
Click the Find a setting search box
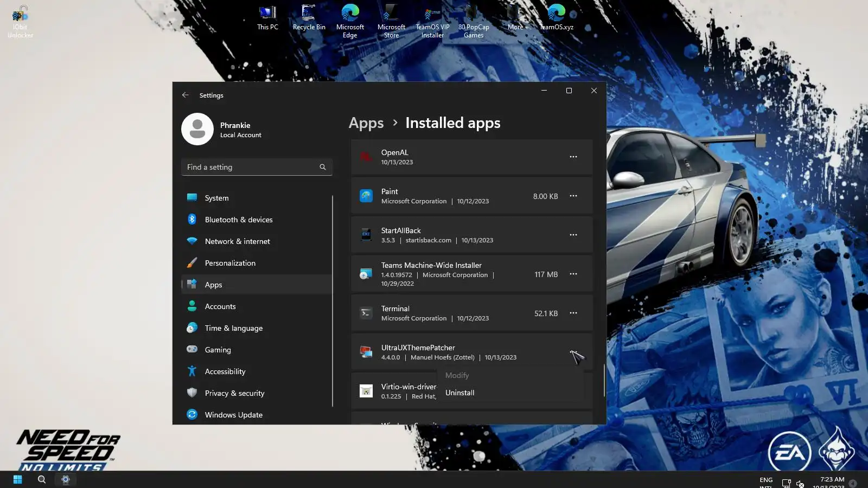[257, 167]
